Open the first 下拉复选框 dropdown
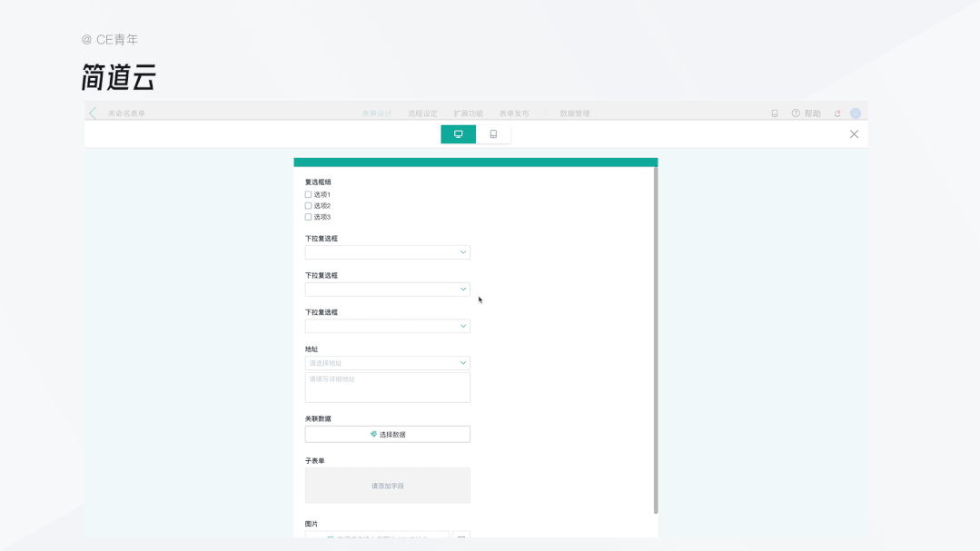The width and height of the screenshot is (980, 551). (x=388, y=252)
